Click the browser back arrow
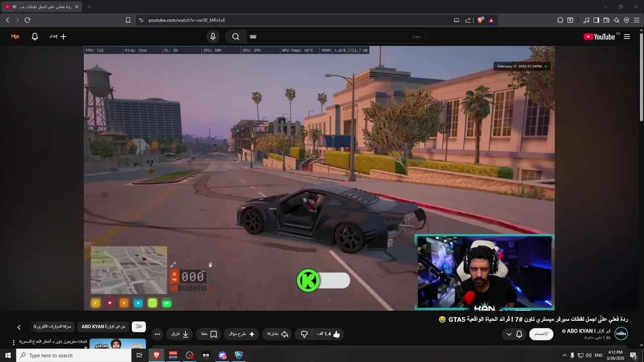The width and height of the screenshot is (644, 362). 7,20
